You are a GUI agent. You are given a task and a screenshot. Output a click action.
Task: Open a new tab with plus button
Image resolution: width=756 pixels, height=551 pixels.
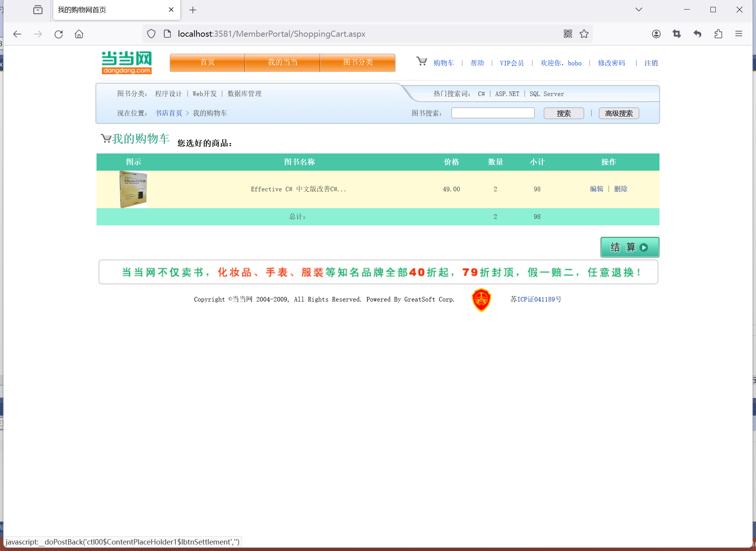193,10
